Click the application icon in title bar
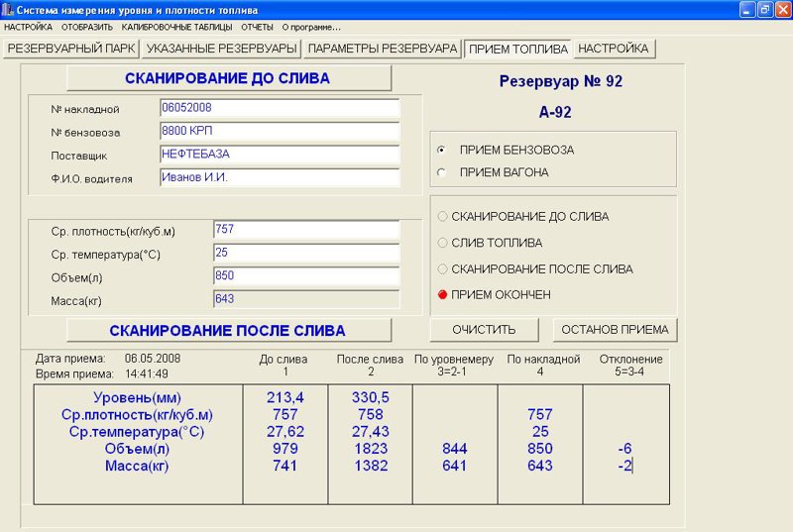Viewport: 793px width, 532px height. tap(8, 10)
